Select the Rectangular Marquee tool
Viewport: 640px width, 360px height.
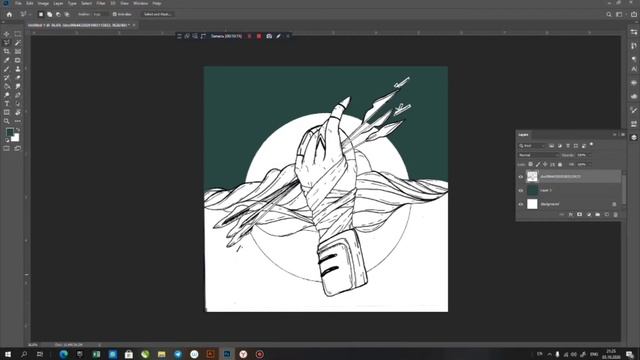[18, 34]
